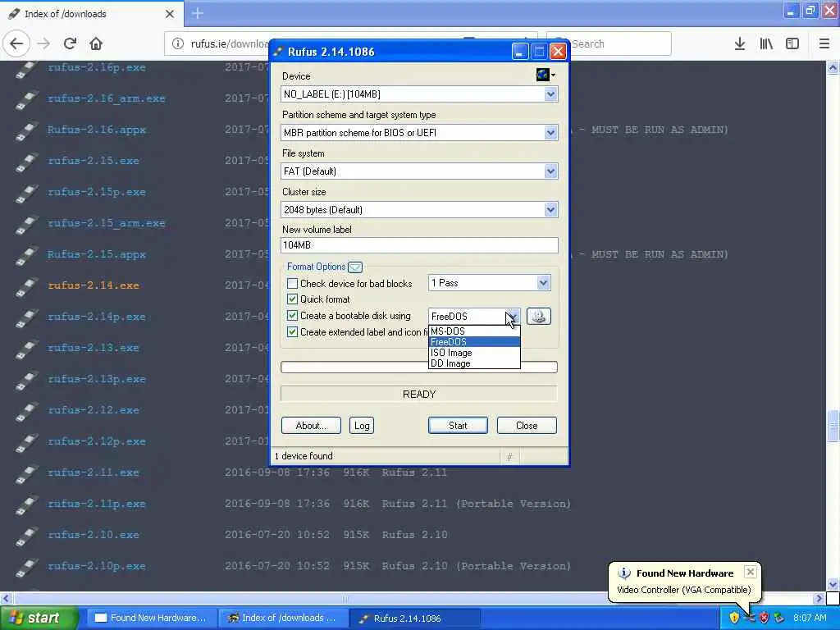Click the USB icon beside rufus-2.14.exe
The image size is (840, 630).
[x=26, y=286]
